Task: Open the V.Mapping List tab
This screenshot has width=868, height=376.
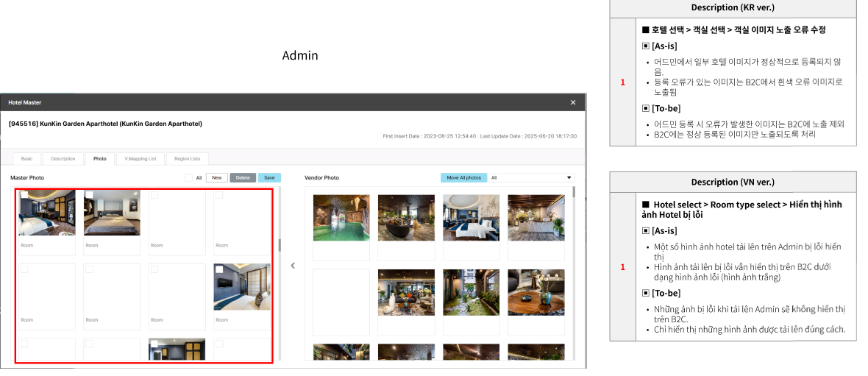Action: pyautogui.click(x=140, y=159)
